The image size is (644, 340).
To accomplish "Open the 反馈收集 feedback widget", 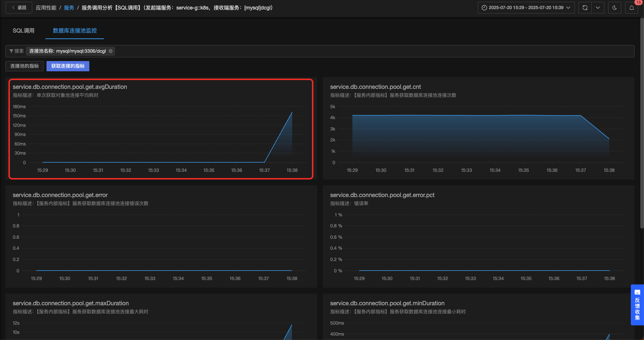I will point(637,305).
